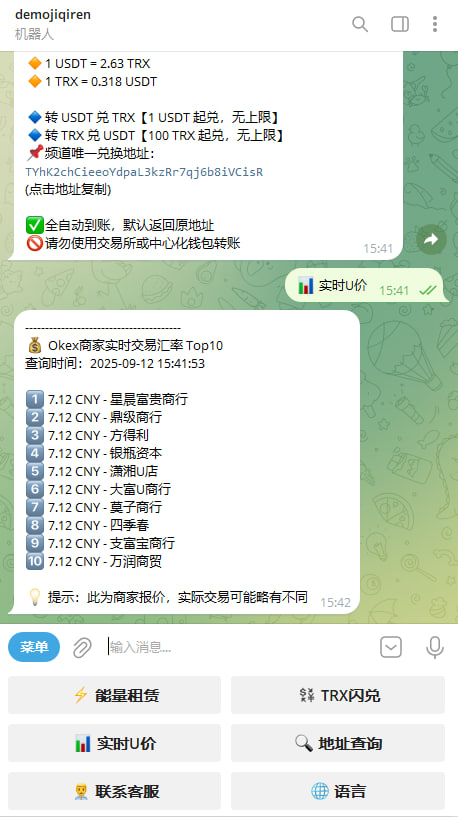Image resolution: width=458 pixels, height=817 pixels.
Task: Open demojiqiren chat title profile
Action: pos(53,15)
